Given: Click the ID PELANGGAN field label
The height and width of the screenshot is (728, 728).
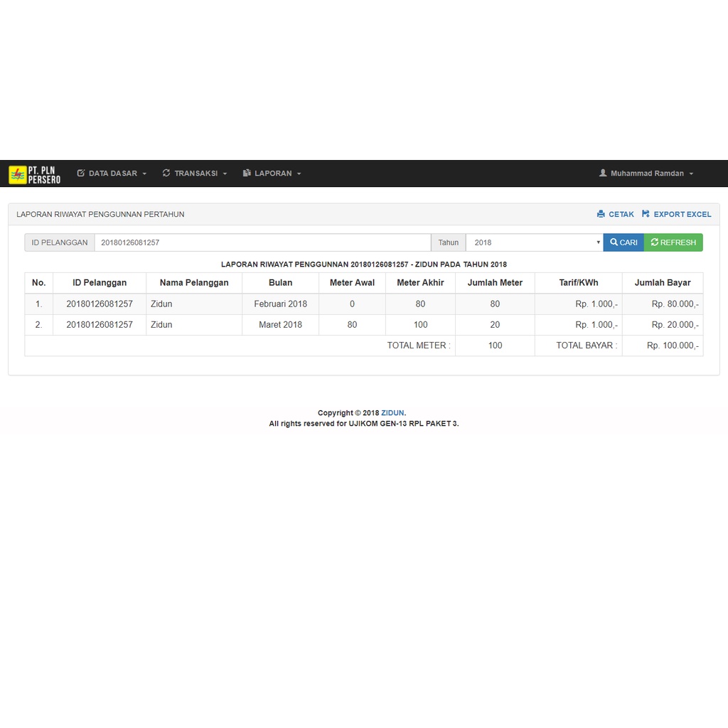Looking at the screenshot, I should (60, 242).
